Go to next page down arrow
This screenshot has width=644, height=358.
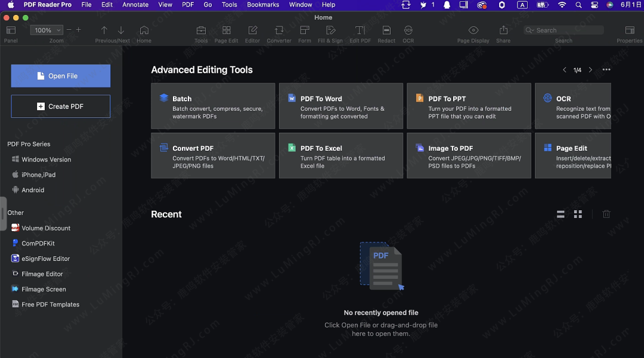pyautogui.click(x=120, y=30)
